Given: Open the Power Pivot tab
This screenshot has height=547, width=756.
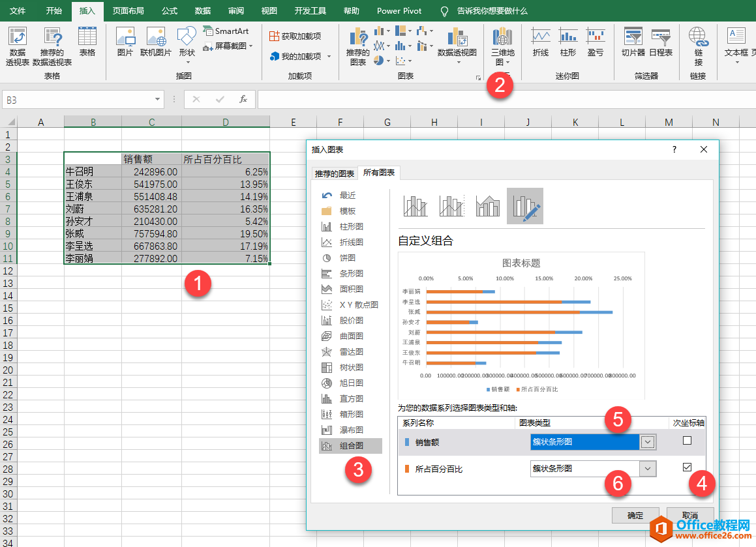Looking at the screenshot, I should tap(399, 10).
